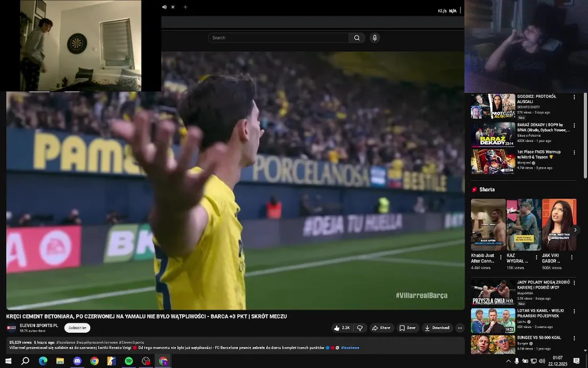Open network settings tray icon
Screen dimensions: 588x368
pos(533,361)
